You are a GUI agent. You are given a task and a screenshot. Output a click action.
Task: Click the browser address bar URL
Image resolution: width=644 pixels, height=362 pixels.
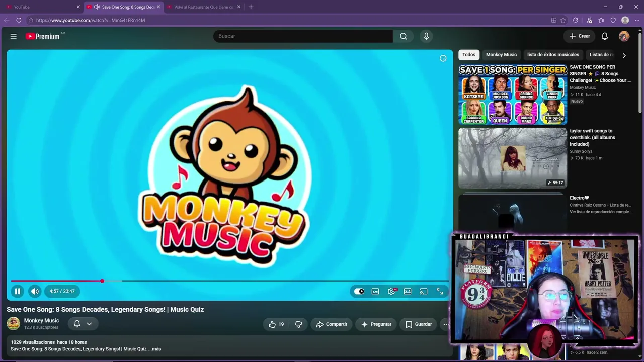click(91, 20)
